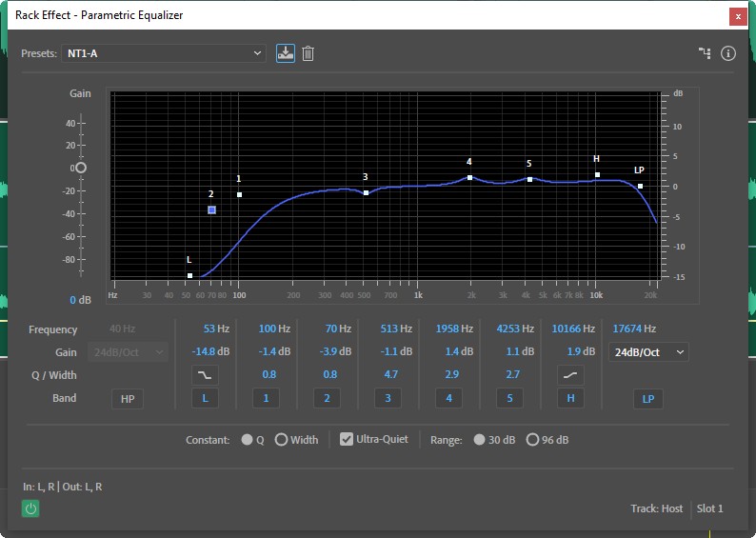Select control point 2 on the EQ graph
Viewport: 756px width, 538px height.
click(211, 209)
